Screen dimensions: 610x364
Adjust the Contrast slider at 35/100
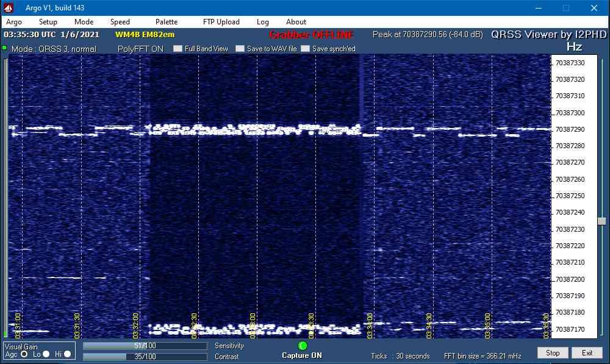pos(145,357)
